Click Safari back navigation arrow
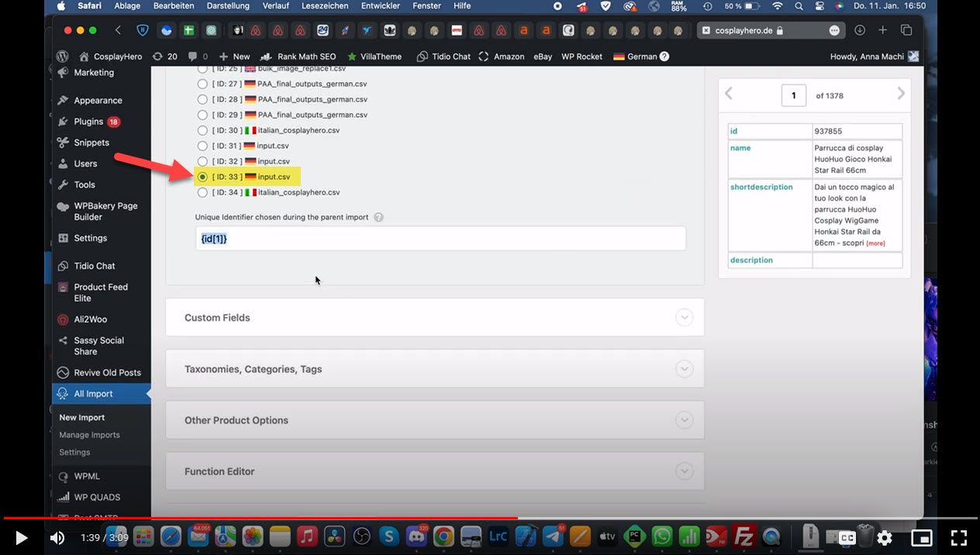Image resolution: width=980 pixels, height=555 pixels. (x=118, y=30)
